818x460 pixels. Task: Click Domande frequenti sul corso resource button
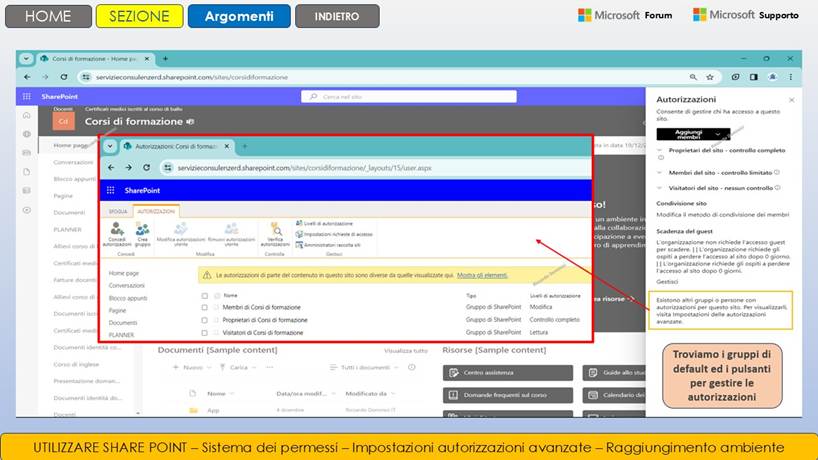[x=508, y=395]
